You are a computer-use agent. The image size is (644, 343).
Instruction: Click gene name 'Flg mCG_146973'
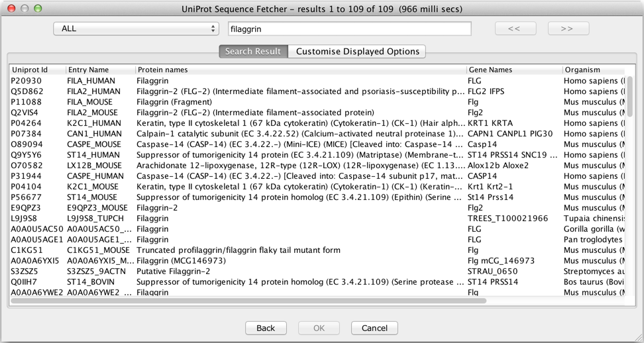click(501, 261)
